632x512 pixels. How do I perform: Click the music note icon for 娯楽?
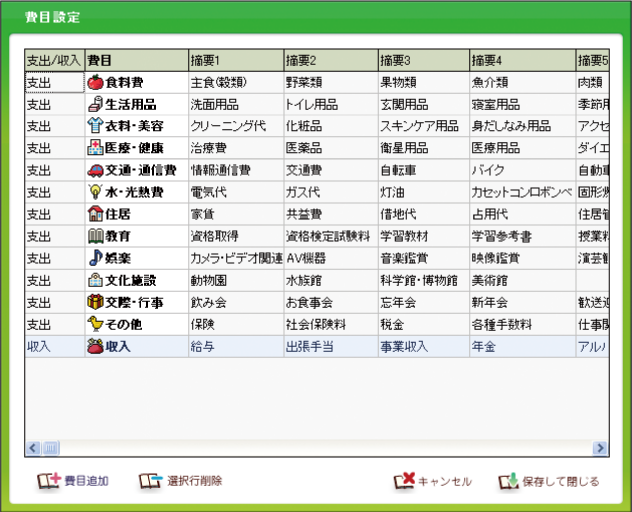click(x=96, y=258)
